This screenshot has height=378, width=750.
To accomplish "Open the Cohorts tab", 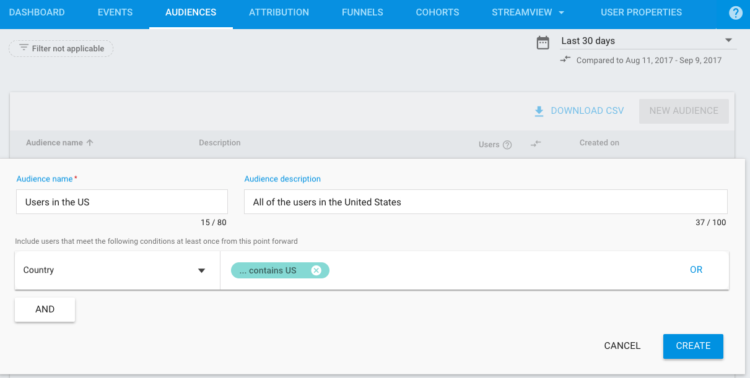I will [437, 12].
